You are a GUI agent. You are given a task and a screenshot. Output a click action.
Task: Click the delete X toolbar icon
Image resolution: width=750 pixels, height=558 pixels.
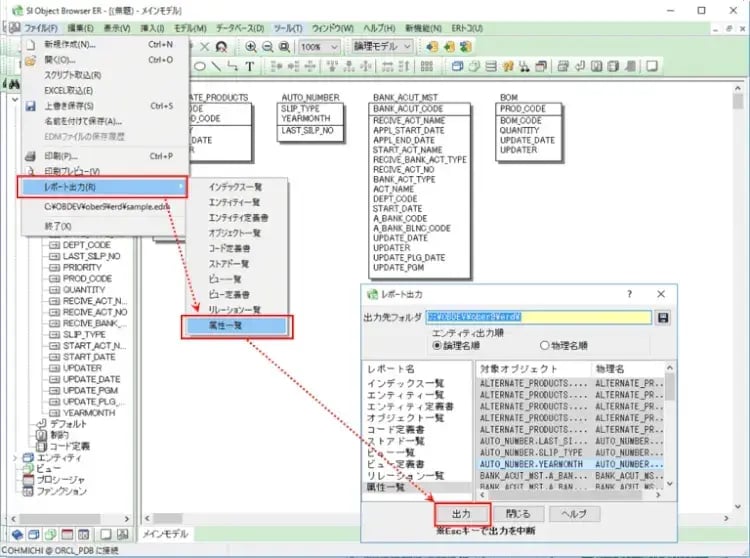pos(204,47)
